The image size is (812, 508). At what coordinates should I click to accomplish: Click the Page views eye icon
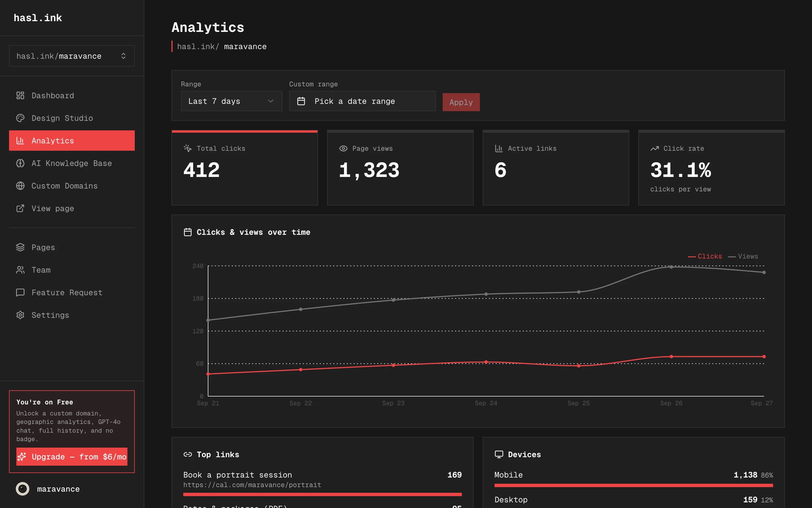click(343, 148)
